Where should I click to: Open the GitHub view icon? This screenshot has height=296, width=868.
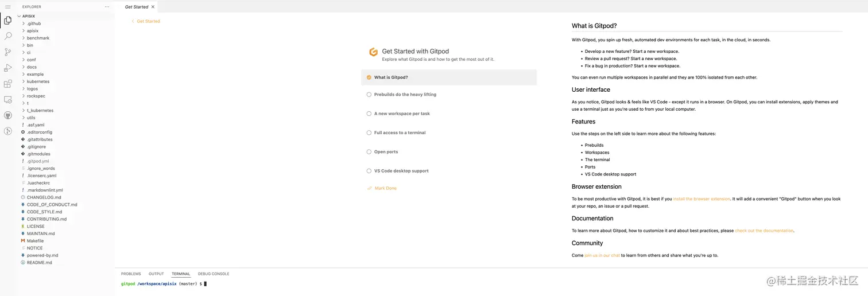pos(8,115)
